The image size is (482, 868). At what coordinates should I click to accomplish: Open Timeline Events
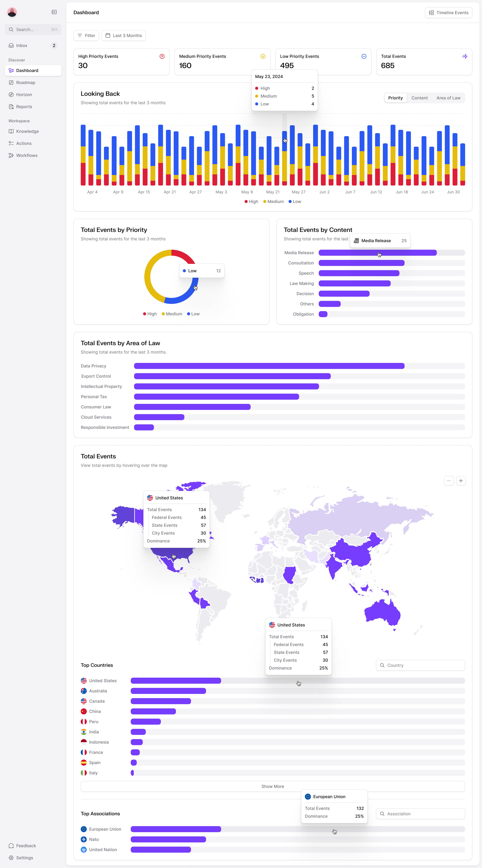point(448,12)
